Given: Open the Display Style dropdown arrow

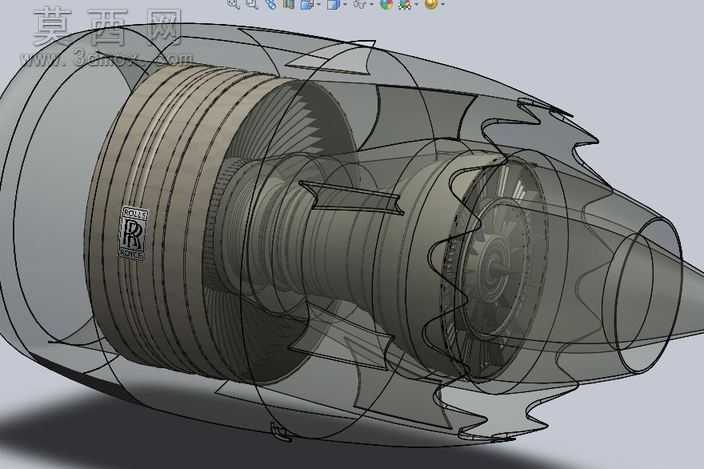Looking at the screenshot, I should click(344, 4).
